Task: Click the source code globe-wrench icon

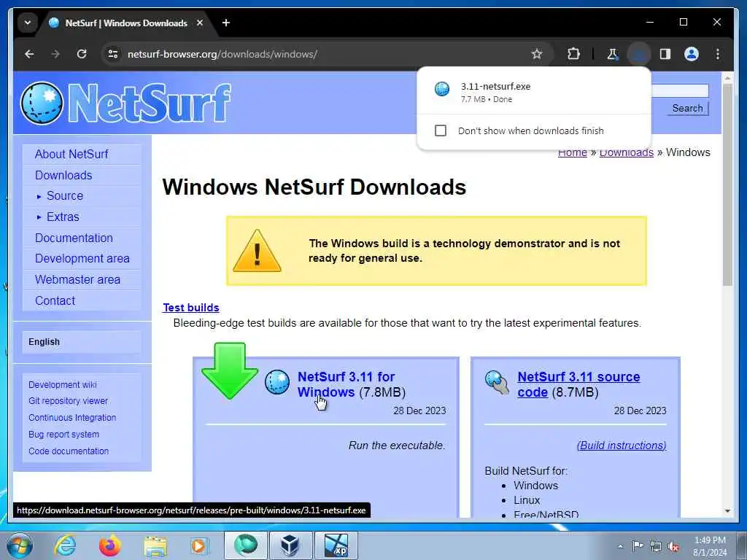Action: point(497,382)
